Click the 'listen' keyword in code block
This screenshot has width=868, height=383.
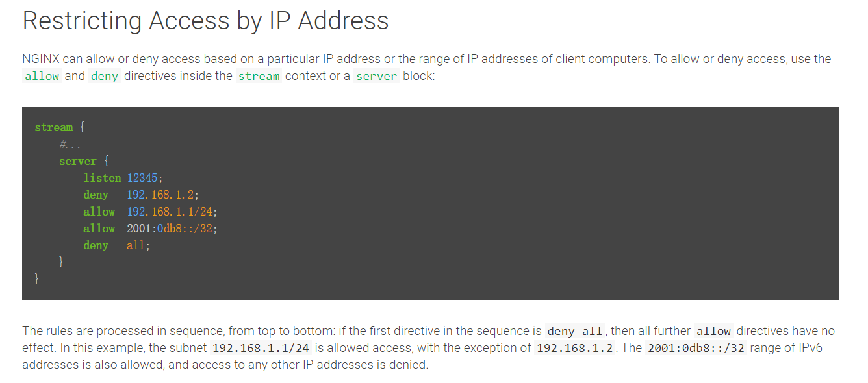(102, 178)
